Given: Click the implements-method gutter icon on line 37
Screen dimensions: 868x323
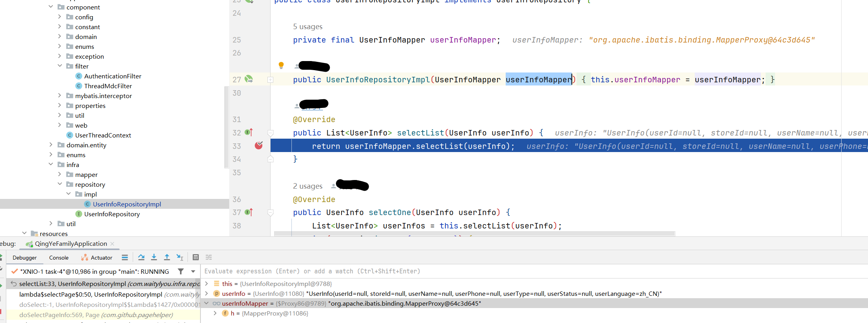Looking at the screenshot, I should 249,212.
